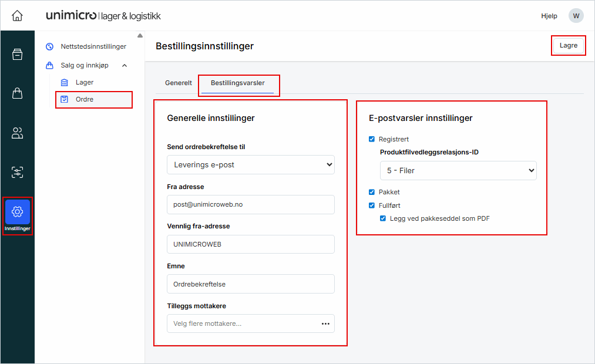Click the W user avatar
Screen dimensions: 595x364
click(576, 16)
